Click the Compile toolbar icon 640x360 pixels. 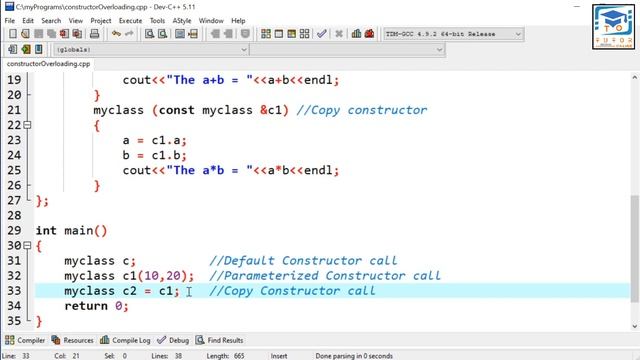coord(266,34)
